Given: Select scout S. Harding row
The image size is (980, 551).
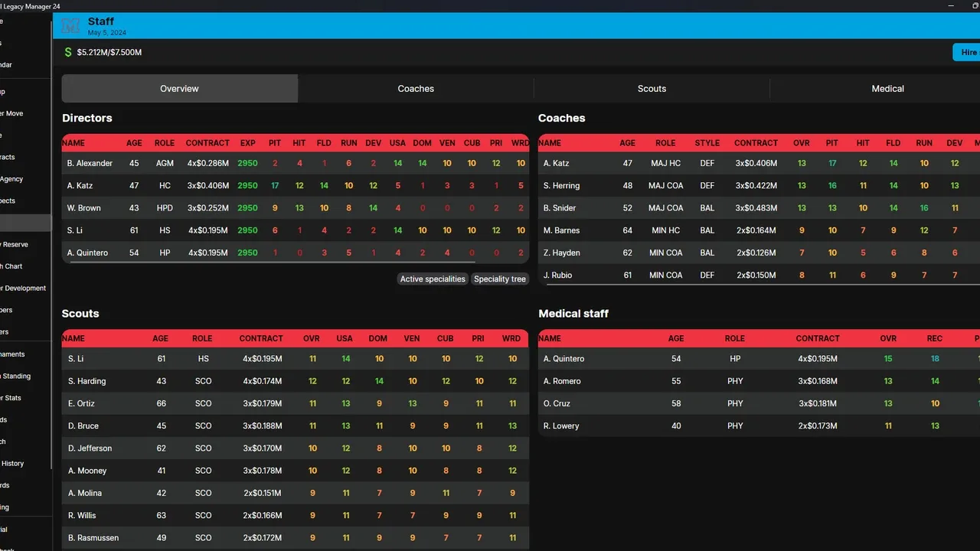Looking at the screenshot, I should tap(87, 381).
